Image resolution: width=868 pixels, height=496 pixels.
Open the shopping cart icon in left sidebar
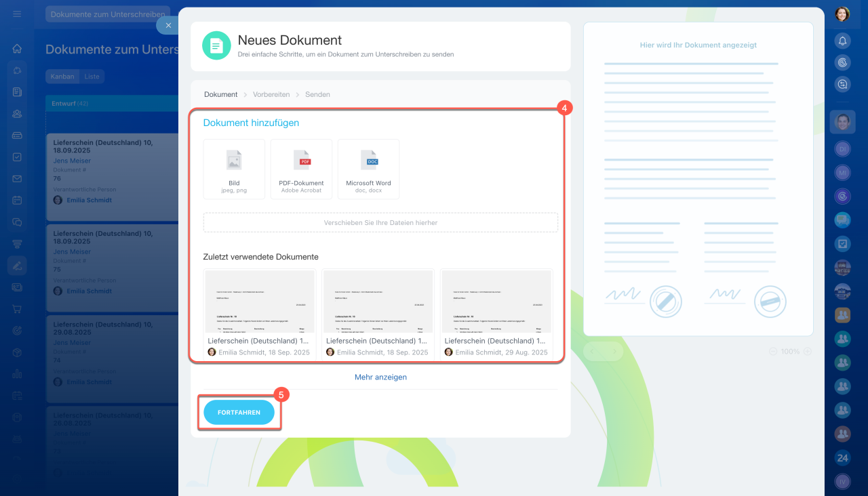17,309
